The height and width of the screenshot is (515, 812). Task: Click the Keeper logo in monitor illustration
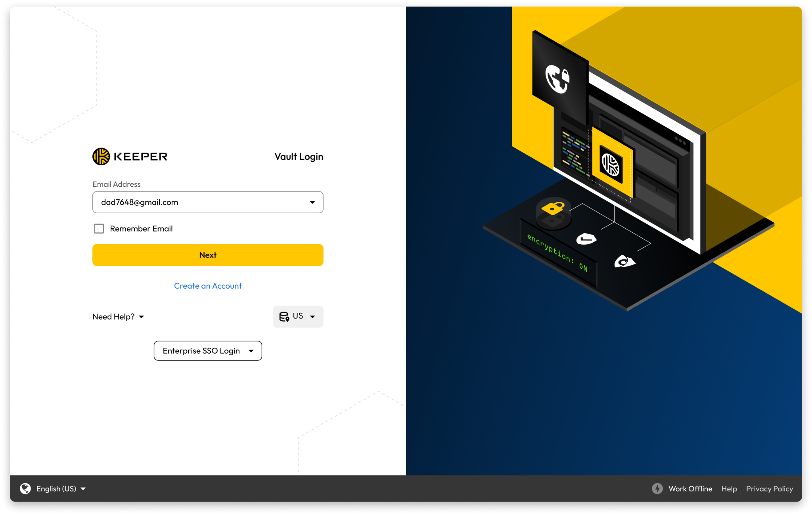pyautogui.click(x=611, y=165)
